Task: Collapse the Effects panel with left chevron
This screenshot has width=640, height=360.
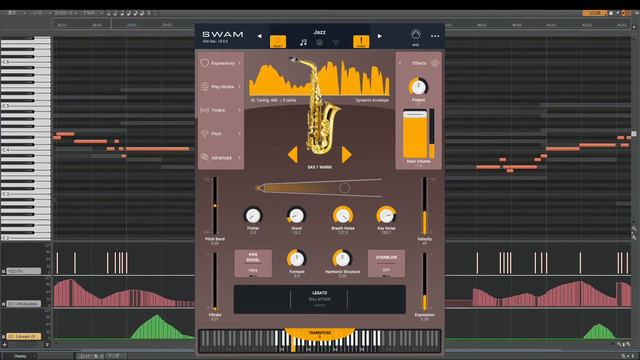Action: click(400, 63)
